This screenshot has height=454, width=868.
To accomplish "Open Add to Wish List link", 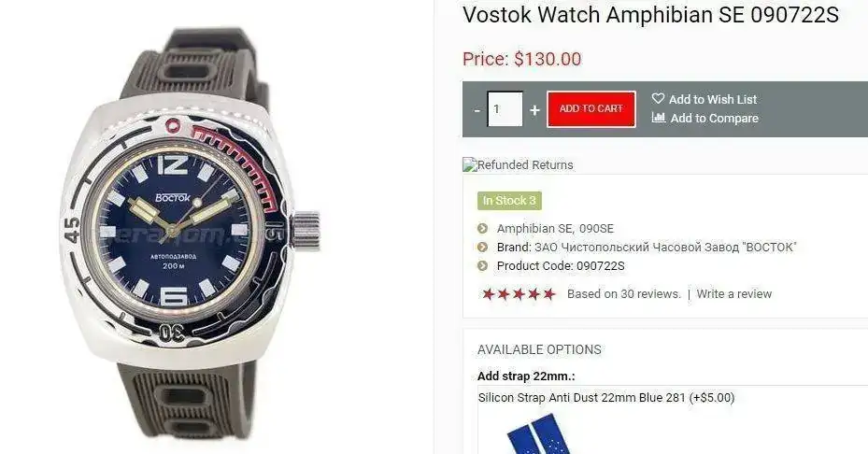I will tap(713, 99).
